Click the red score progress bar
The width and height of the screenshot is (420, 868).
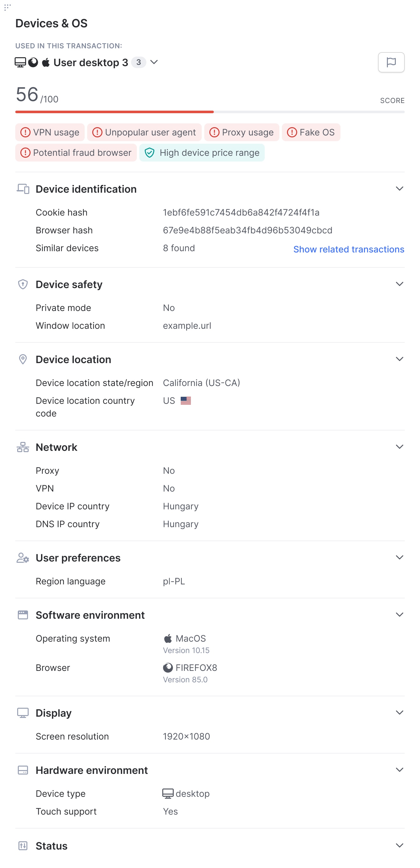[x=115, y=112]
